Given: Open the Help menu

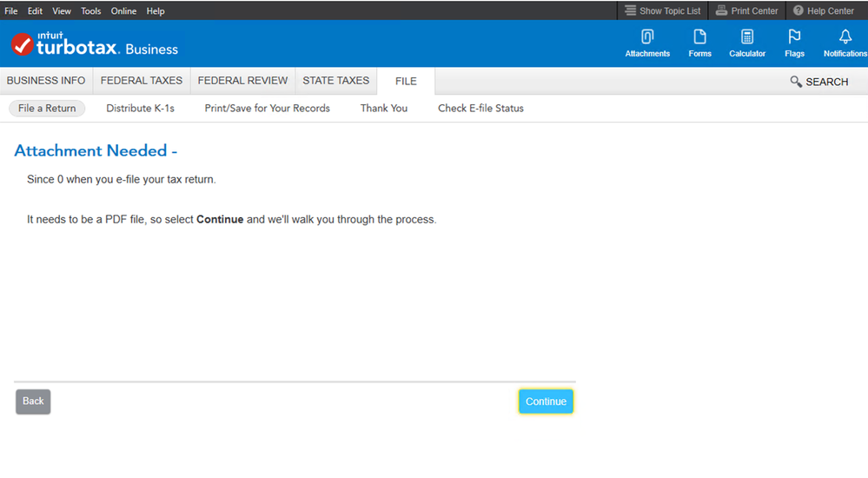Looking at the screenshot, I should coord(156,11).
